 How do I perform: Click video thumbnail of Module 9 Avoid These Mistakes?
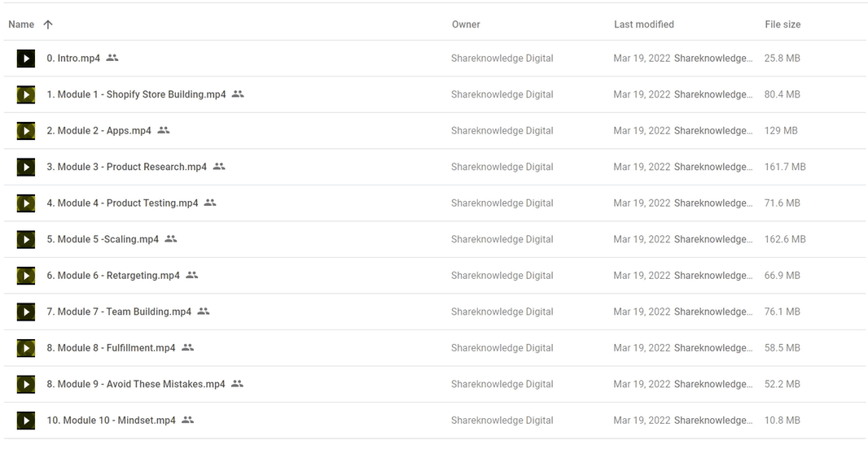pos(26,384)
